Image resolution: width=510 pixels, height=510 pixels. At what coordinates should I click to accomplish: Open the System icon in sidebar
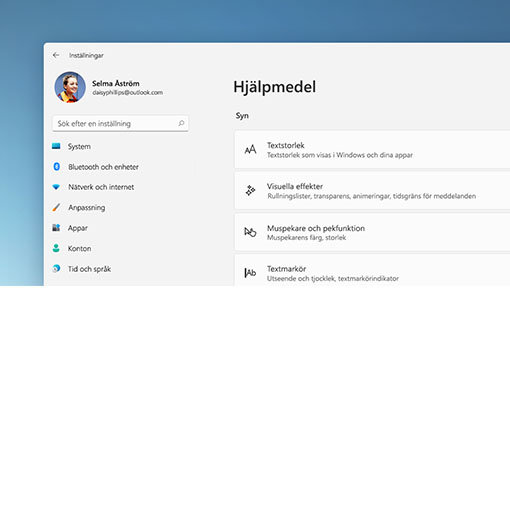(x=56, y=146)
